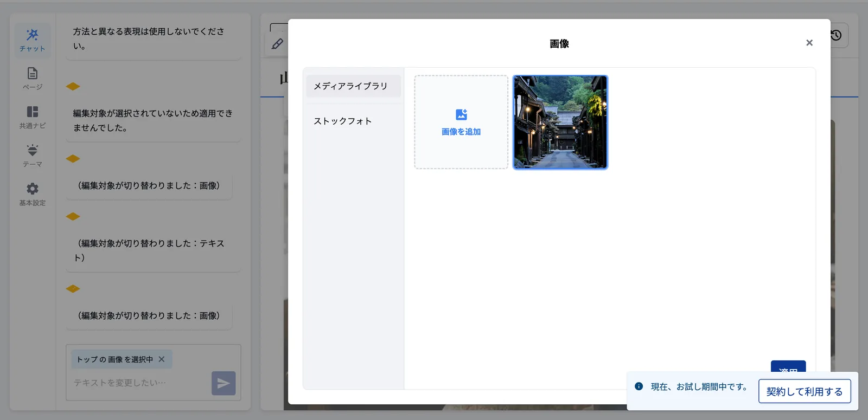Screen dimensions: 868x420
Task: Click message 編集対象が選択されていないため適用できませんでした
Action: (154, 121)
